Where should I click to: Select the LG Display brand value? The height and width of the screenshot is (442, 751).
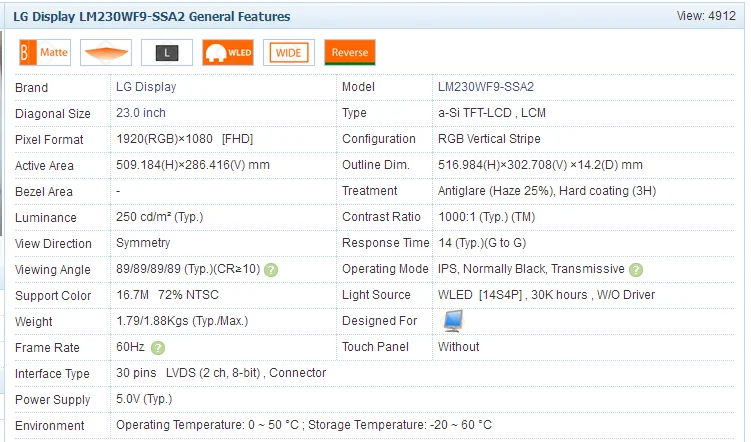coord(146,87)
